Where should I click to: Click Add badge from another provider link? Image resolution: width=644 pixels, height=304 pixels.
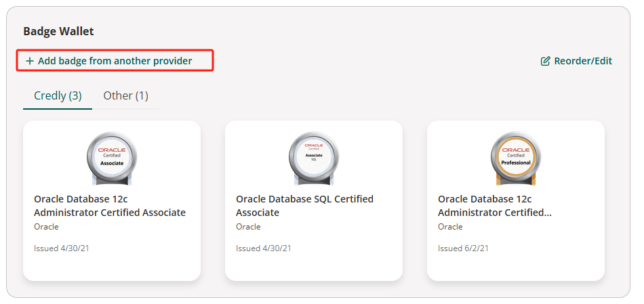coord(109,61)
